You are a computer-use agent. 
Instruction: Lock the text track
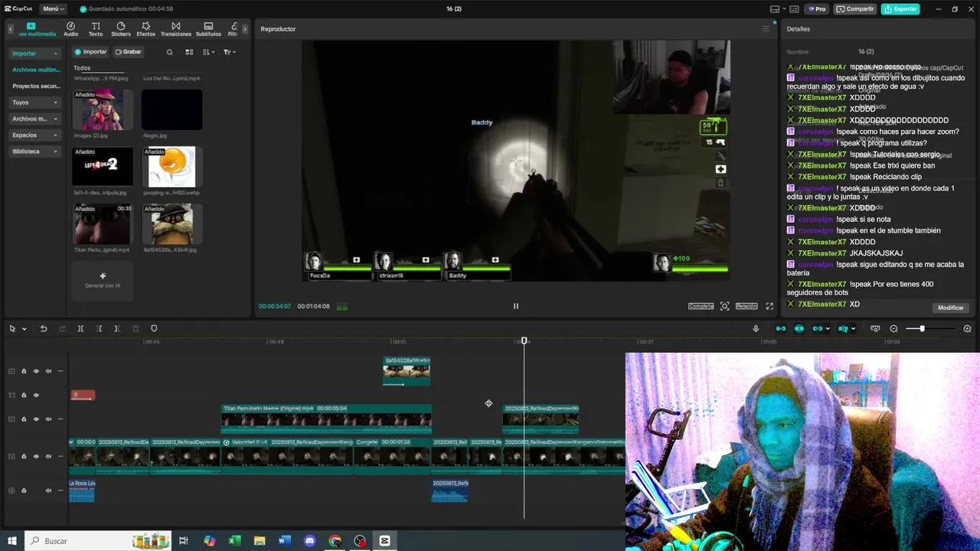[24, 396]
